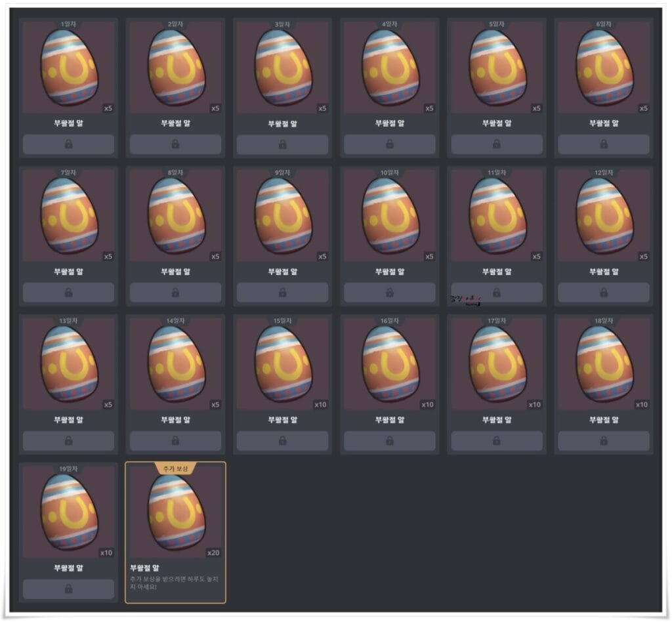Click the Day 14 (14일차) Easter egg image
The height and width of the screenshot is (622, 672).
tap(176, 363)
